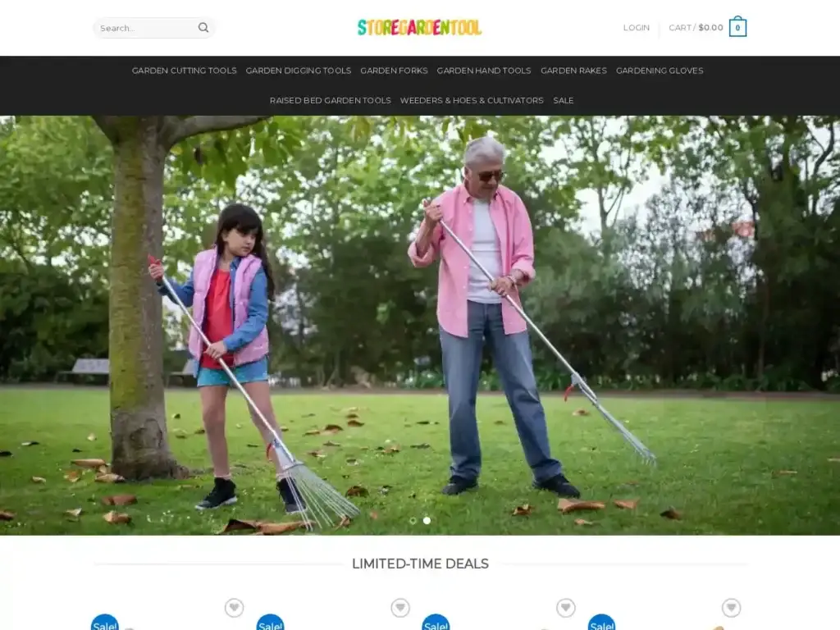Screen dimensions: 840x630
Task: Click second deal product's wishlist heart
Action: click(x=399, y=608)
